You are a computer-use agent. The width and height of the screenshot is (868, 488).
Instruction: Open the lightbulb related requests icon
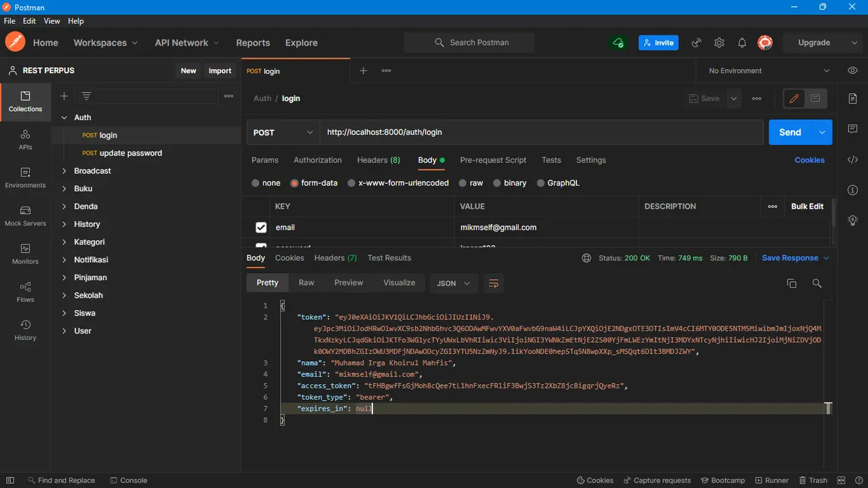[x=853, y=220]
